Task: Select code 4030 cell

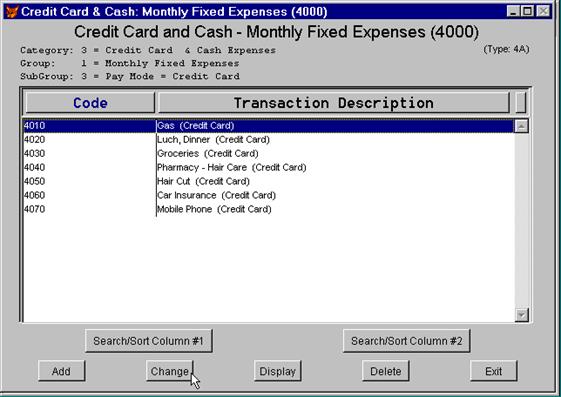Action: point(89,153)
